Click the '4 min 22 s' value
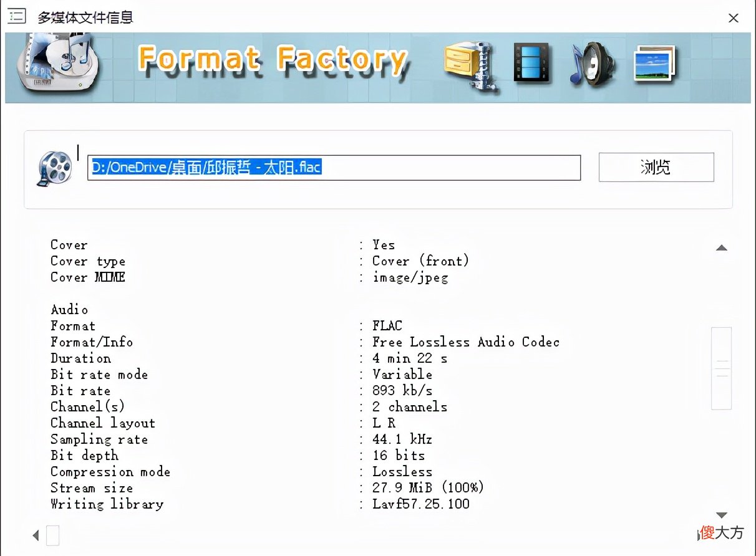Screen dimensions: 756x556 coord(410,358)
